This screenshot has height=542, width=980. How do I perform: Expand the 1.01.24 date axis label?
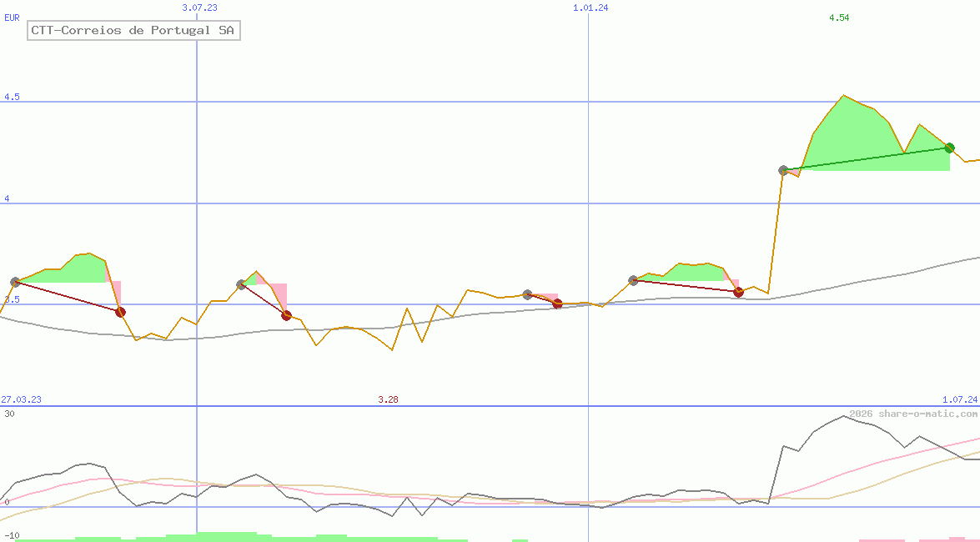[x=589, y=8]
